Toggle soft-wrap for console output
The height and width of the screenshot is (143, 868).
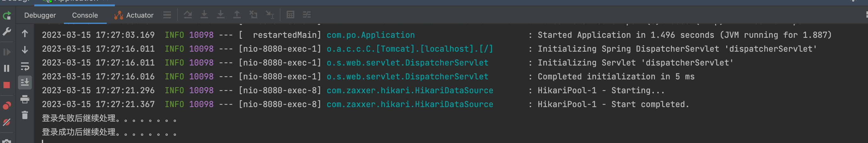tap(25, 66)
